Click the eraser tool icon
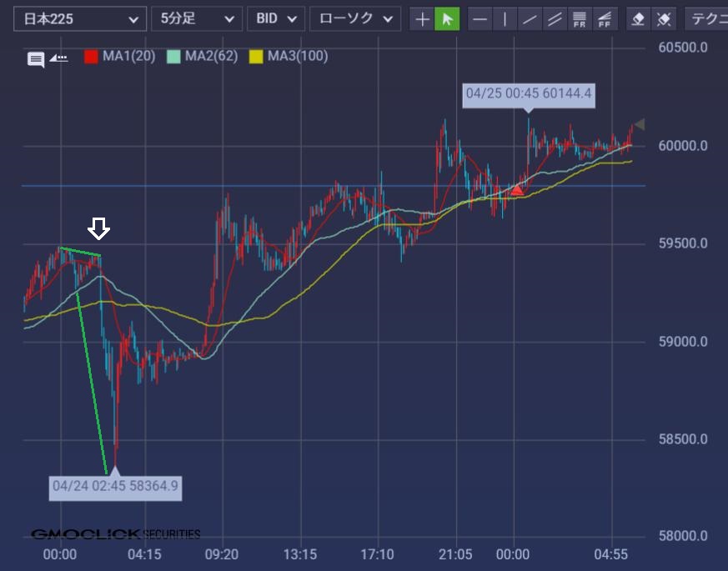This screenshot has width=728, height=571. tap(639, 19)
